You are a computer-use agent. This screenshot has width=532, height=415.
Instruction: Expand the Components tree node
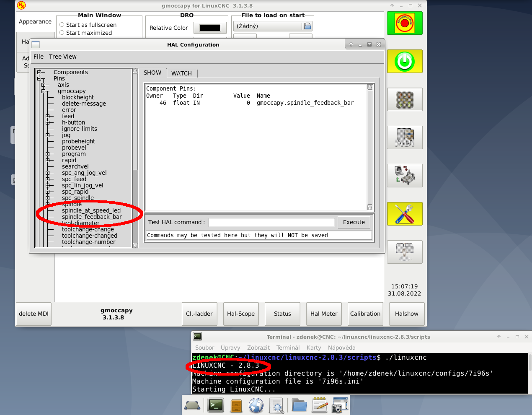pos(39,72)
